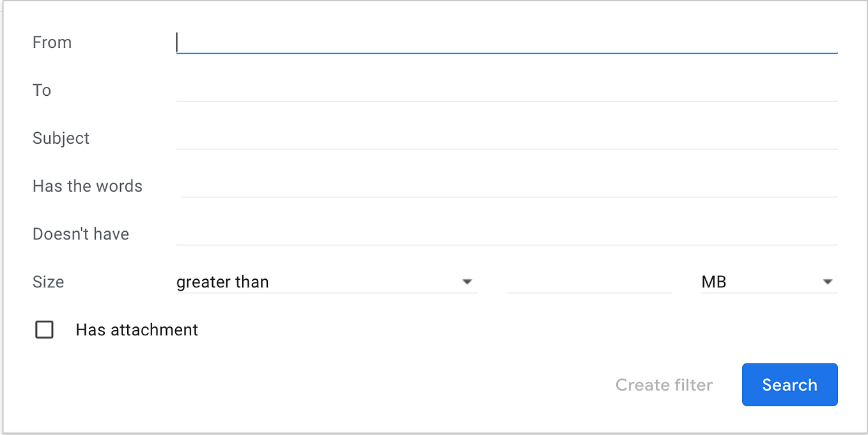868x435 pixels.
Task: Click the Create filter button
Action: (x=664, y=385)
